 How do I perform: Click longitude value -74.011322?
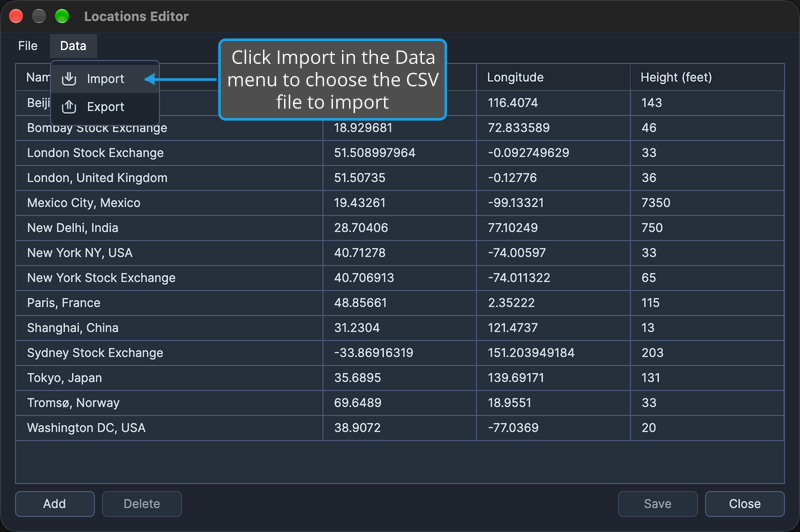519,278
